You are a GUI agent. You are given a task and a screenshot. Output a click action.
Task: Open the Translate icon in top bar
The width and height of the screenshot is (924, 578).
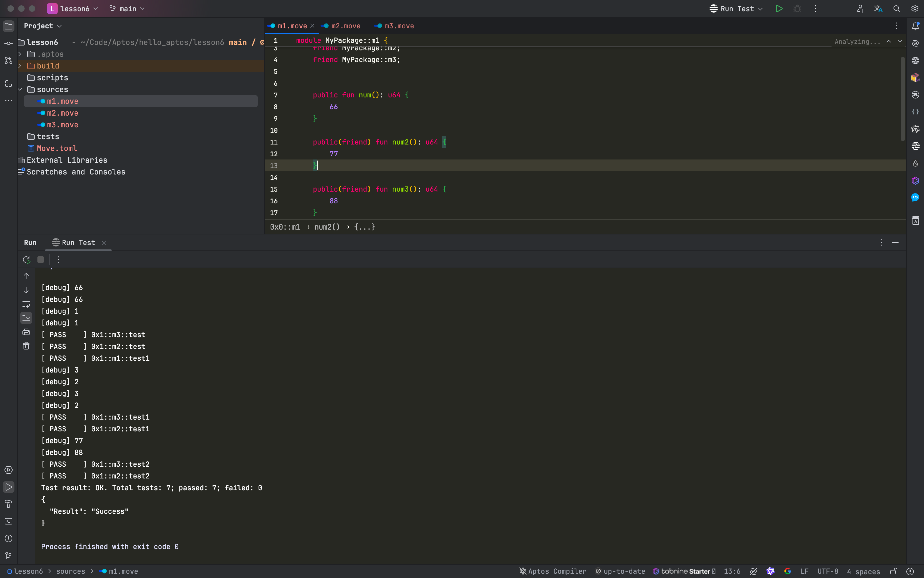(x=878, y=8)
